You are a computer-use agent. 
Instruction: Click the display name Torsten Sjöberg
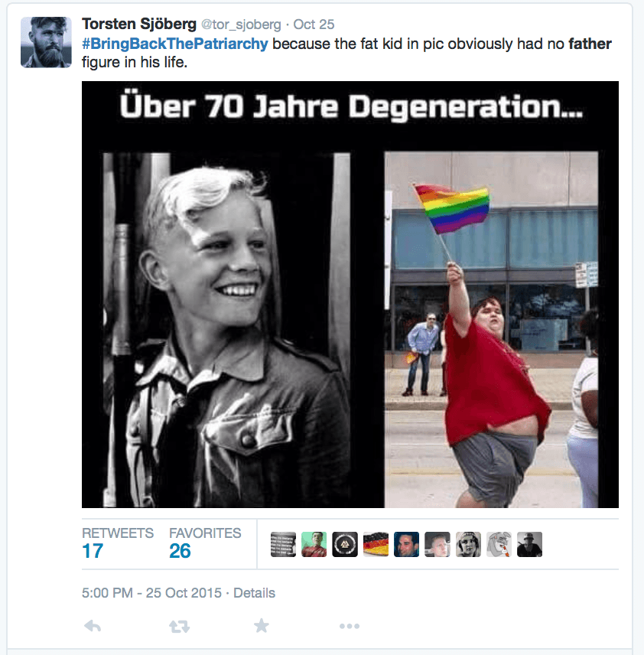click(139, 24)
